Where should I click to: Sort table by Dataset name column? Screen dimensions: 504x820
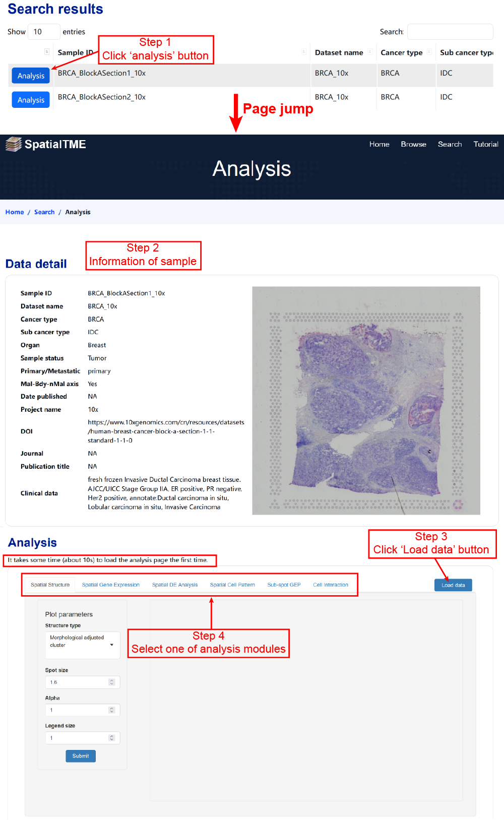click(339, 52)
